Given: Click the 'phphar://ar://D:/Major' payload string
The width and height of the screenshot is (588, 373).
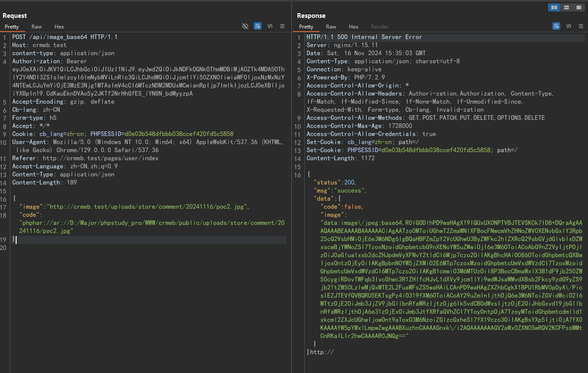Looking at the screenshot, I should pos(152,227).
